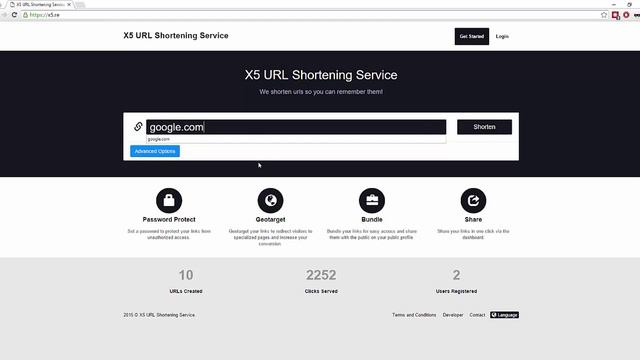This screenshot has width=640, height=360.
Task: Click the link chain icon beside URL field
Action: [138, 127]
